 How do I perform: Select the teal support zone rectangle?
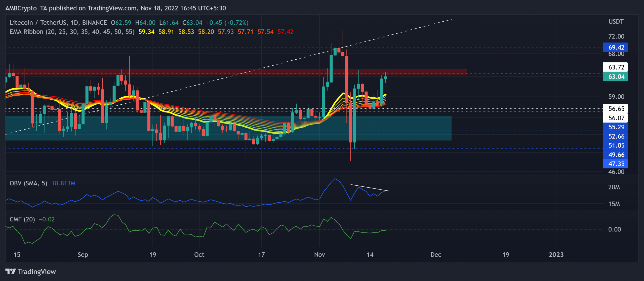[228, 128]
